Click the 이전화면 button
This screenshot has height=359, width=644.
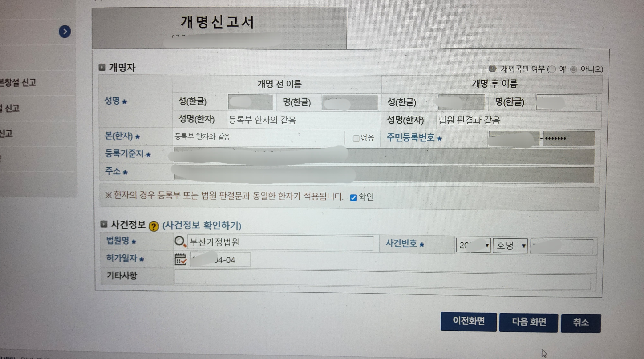[x=469, y=322]
